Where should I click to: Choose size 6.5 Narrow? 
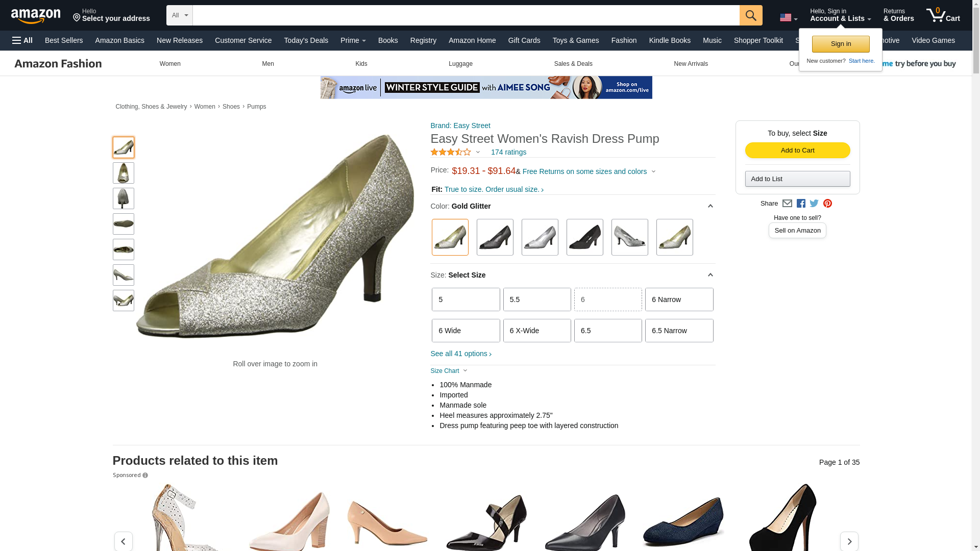pos(679,331)
